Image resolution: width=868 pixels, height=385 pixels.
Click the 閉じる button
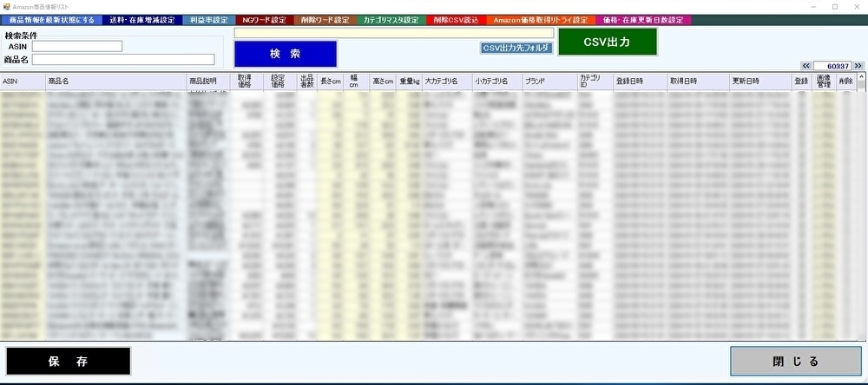click(795, 362)
